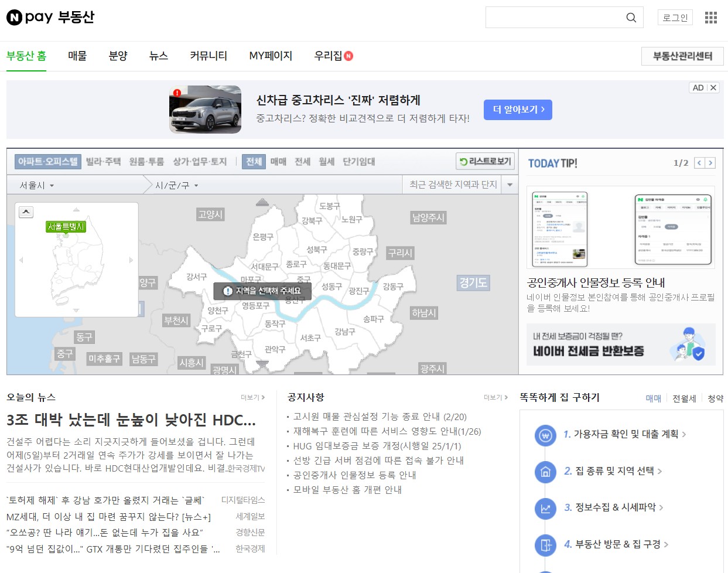Viewport: 728px width, 573px height.
Task: Click the next arrow on TODAY TIP panel
Action: pyautogui.click(x=711, y=163)
